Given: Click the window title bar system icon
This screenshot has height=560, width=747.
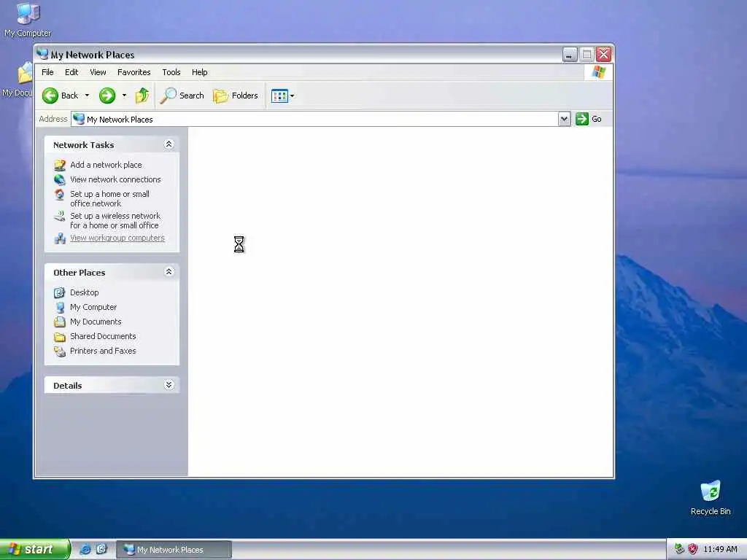Looking at the screenshot, I should pos(42,54).
